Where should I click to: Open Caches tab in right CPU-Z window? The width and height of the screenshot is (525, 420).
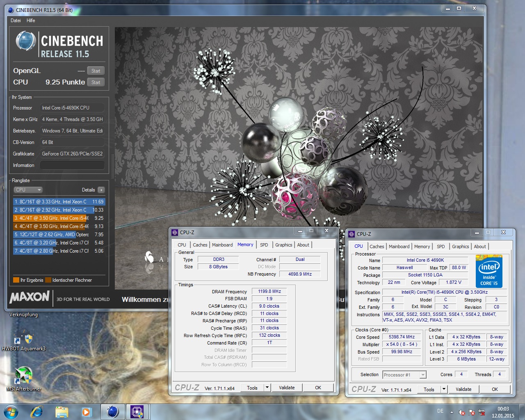coord(377,247)
